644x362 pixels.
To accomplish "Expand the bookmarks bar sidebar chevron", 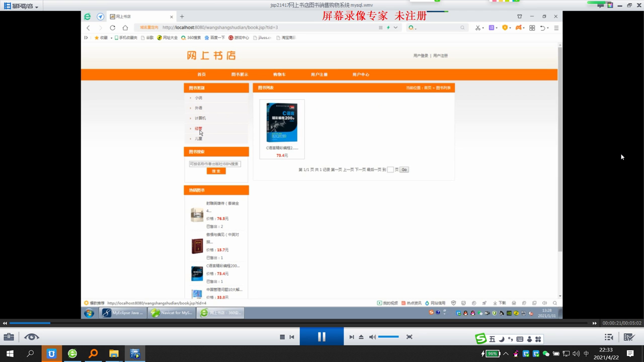I will 86,38.
